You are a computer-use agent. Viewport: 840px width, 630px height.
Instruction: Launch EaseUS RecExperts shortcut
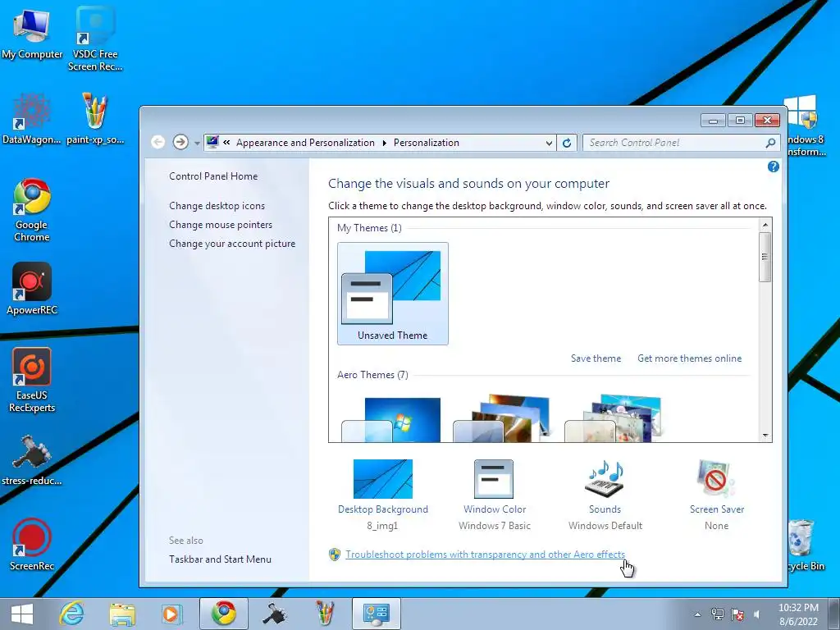tap(32, 381)
